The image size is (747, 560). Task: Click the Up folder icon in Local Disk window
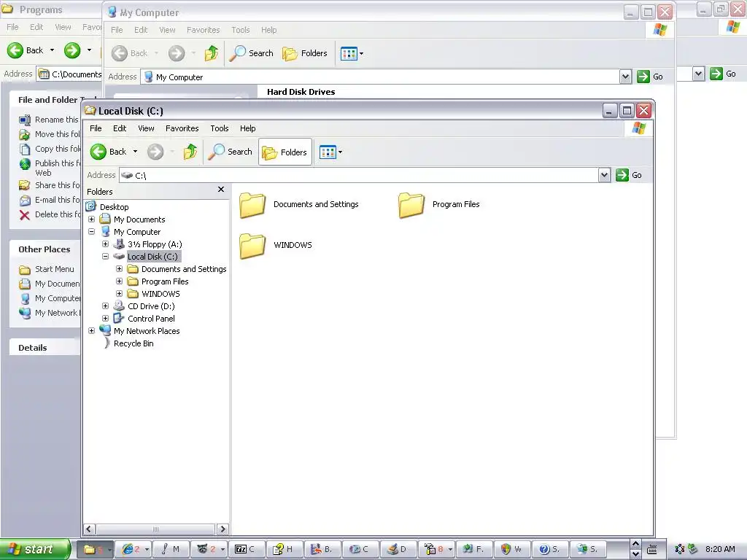click(190, 152)
